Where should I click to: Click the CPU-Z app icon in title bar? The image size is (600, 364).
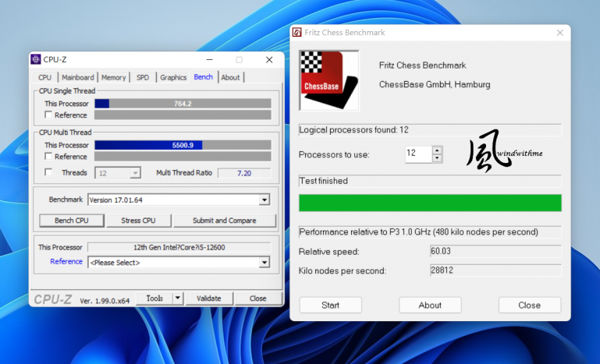(36, 59)
